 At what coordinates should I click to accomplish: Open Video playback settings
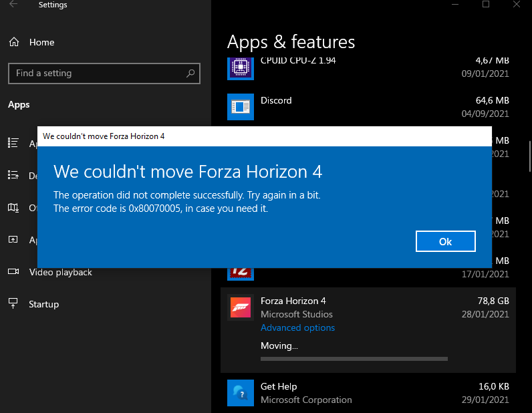[x=60, y=272]
